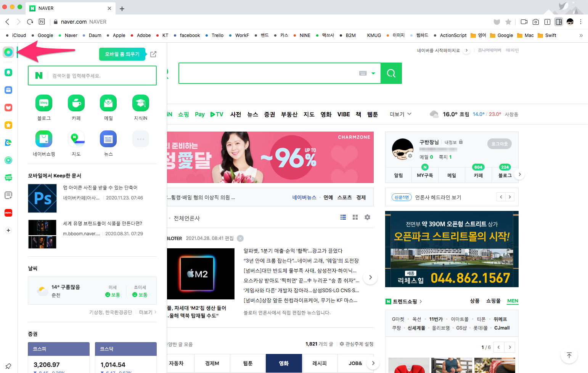Switch news stand to grid view

pos(355,217)
